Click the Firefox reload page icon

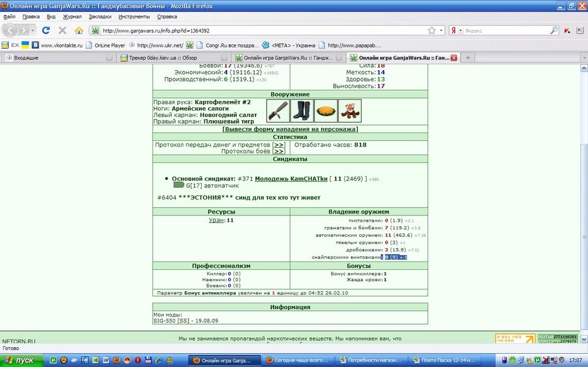click(46, 30)
